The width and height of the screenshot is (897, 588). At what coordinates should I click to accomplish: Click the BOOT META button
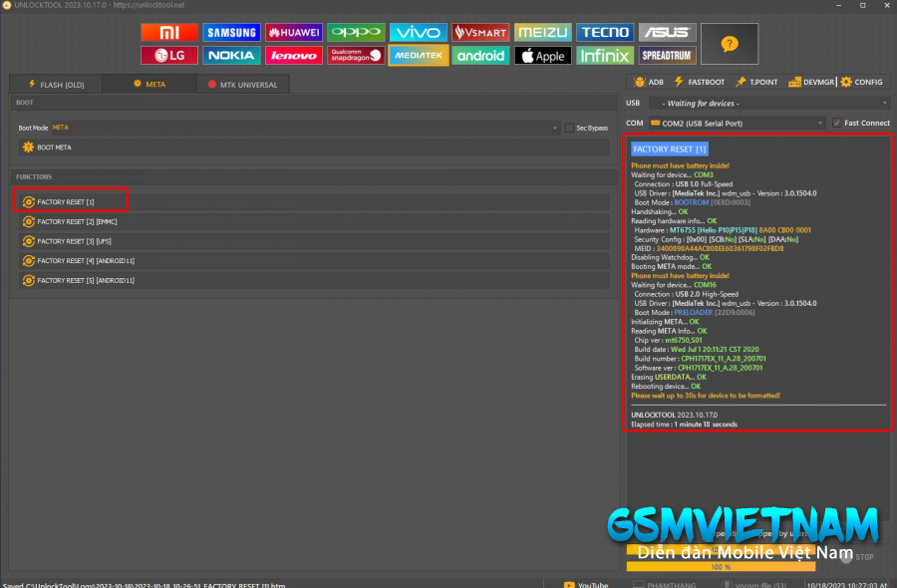tap(314, 147)
